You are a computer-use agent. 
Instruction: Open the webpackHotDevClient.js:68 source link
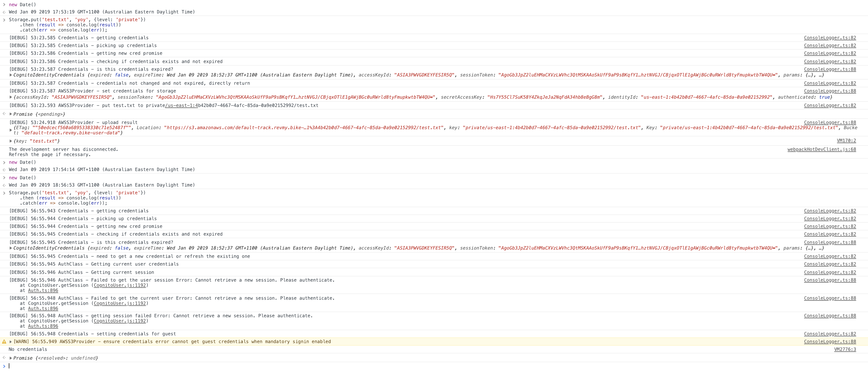click(821, 150)
